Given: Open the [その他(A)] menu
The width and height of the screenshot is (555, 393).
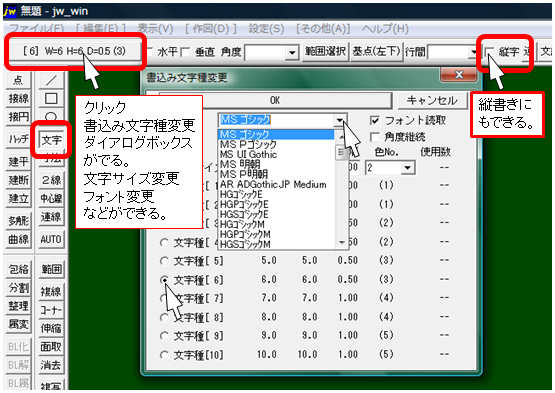Looking at the screenshot, I should point(323,28).
